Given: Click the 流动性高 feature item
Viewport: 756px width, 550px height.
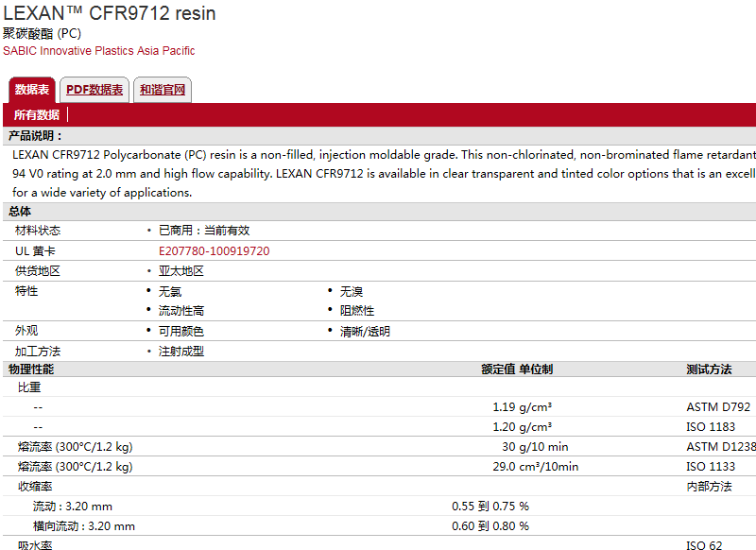Looking at the screenshot, I should click(x=181, y=311).
